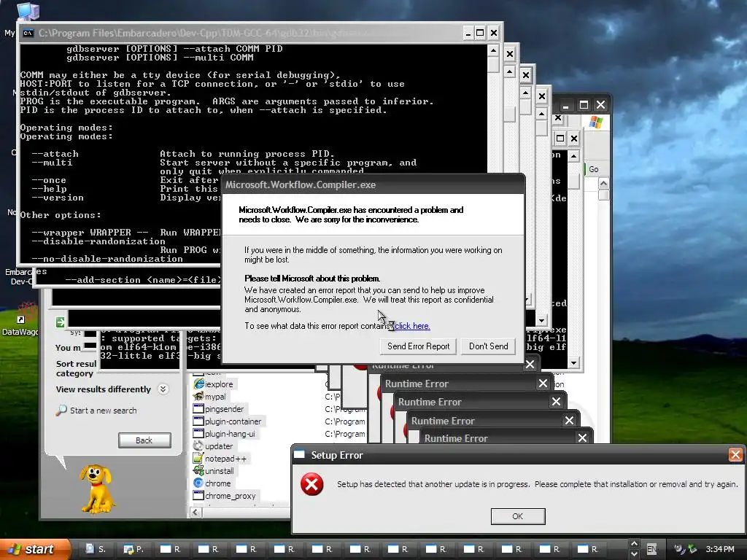Screen dimensions: 747x560
Task: Click the red error icon in Setup Error
Action: (x=311, y=484)
